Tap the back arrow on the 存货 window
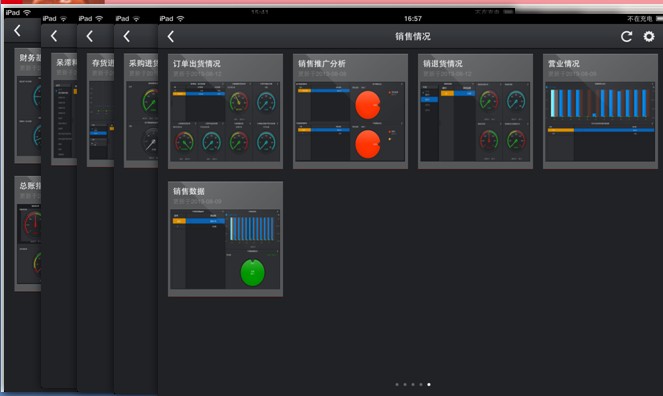This screenshot has width=663, height=396. pyautogui.click(x=90, y=36)
